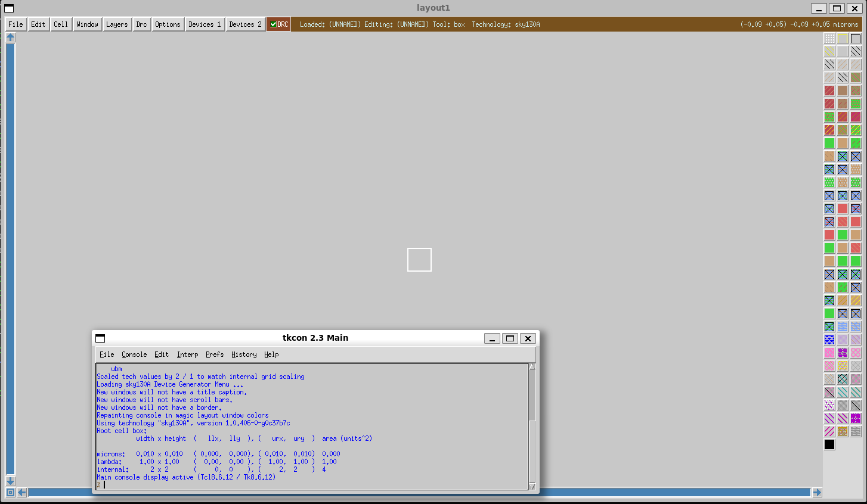The image size is (867, 504).
Task: Open the Layers menu
Action: point(117,24)
